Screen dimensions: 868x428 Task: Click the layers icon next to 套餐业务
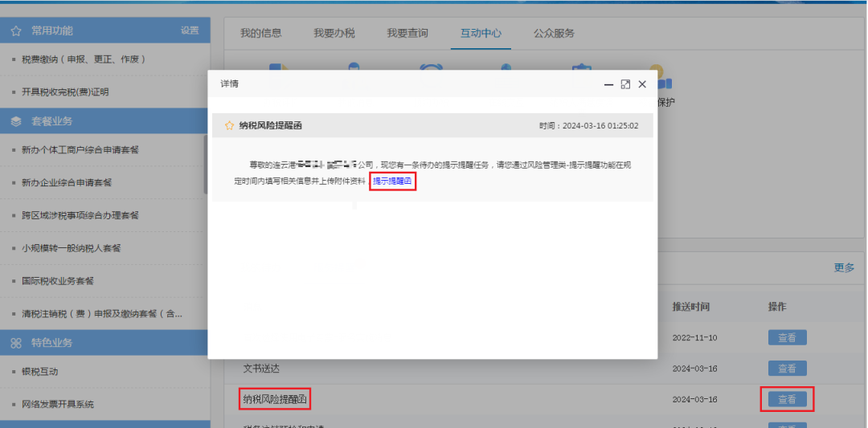[x=16, y=121]
